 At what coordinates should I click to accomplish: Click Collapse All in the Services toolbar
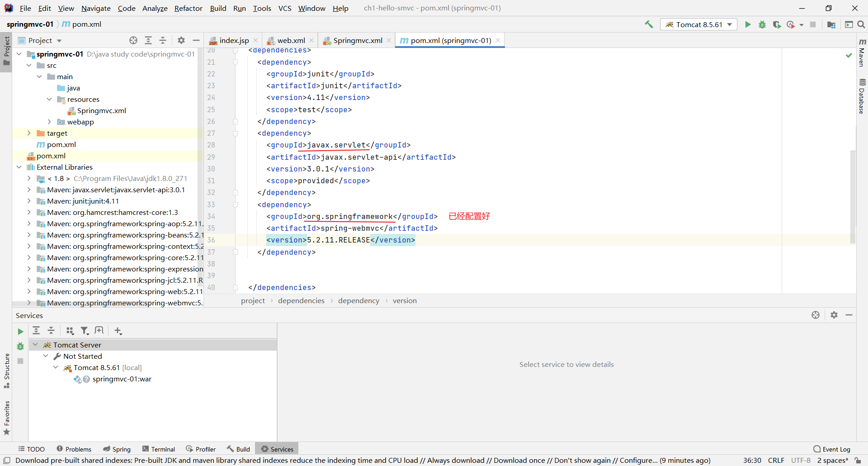pyautogui.click(x=51, y=331)
